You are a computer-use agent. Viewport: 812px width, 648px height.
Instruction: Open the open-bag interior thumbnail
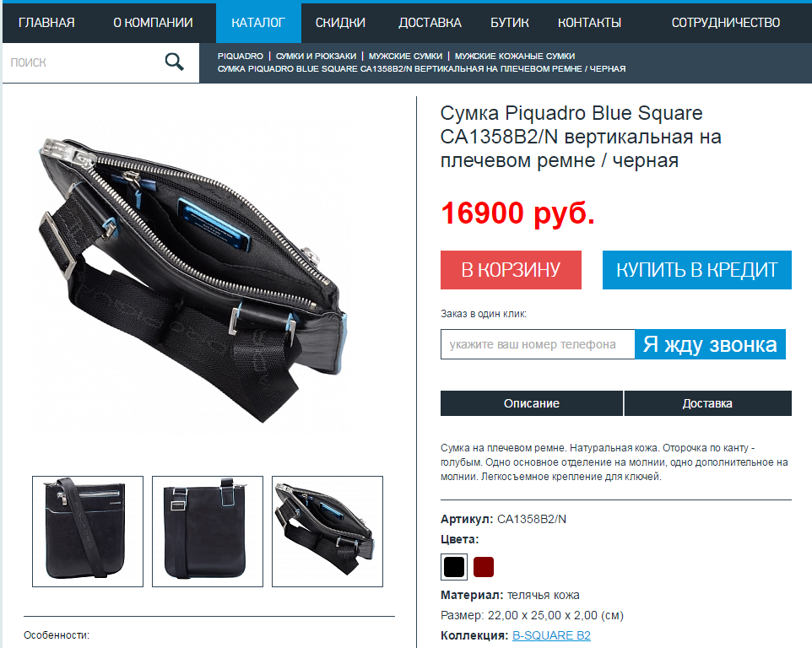pos(328,532)
